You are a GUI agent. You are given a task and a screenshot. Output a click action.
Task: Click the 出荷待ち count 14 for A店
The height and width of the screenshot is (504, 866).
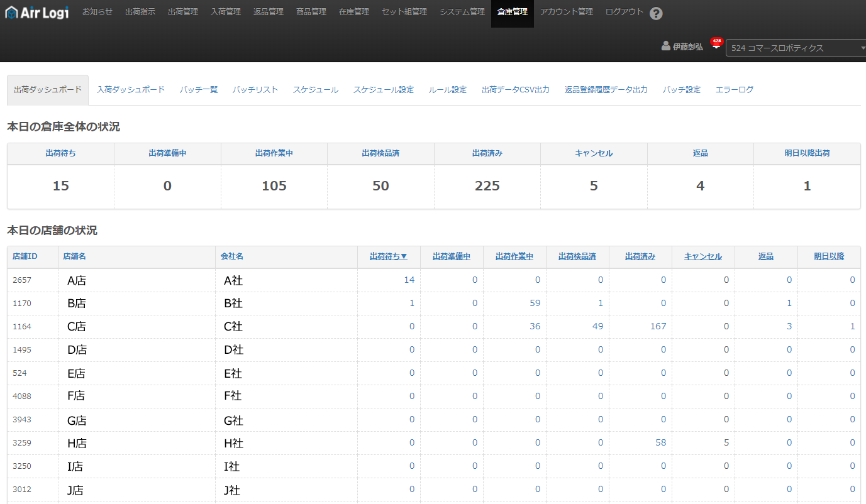[409, 280]
